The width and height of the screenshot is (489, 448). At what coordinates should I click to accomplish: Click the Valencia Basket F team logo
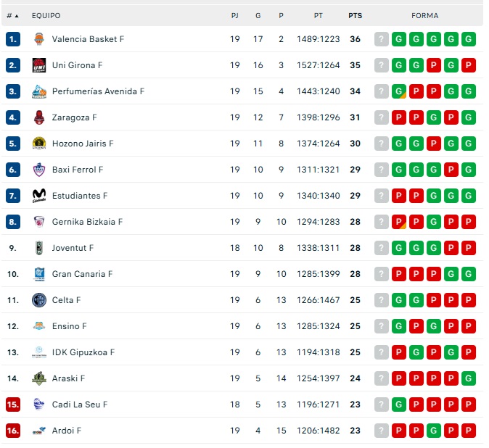(39, 39)
